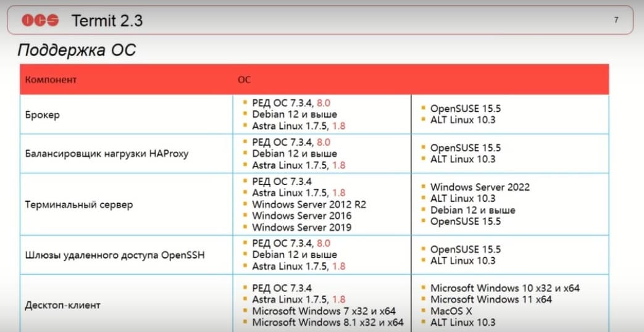Click the Microsoft Windows 10 x32 и x64 entry
The image size is (644, 332).
tap(504, 288)
